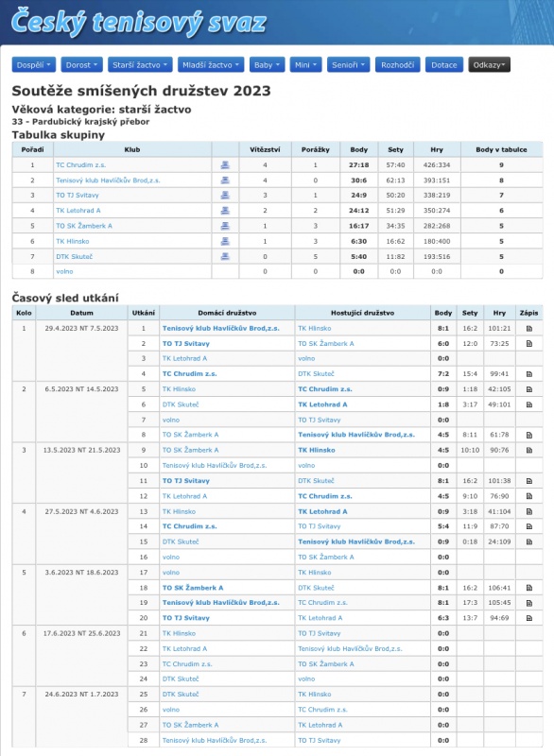Select games value 426:334 in standings
The image size is (554, 756).
coord(437,164)
